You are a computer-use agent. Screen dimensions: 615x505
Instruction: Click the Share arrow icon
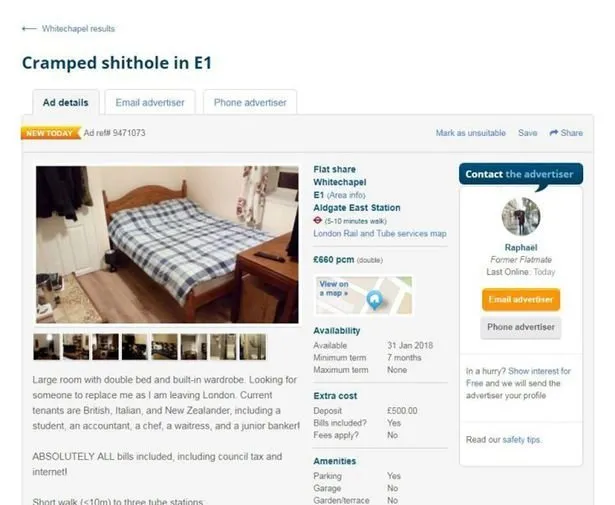click(x=554, y=133)
